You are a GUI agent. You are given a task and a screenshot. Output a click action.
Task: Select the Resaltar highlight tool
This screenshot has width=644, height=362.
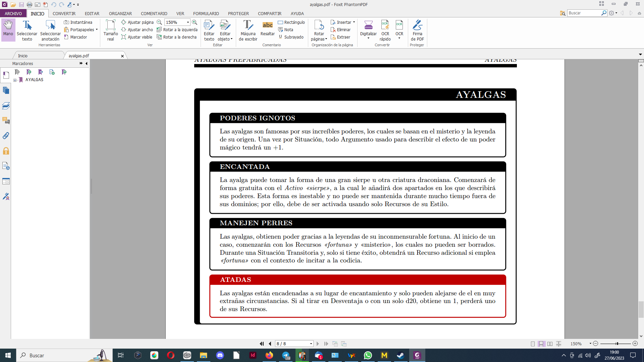(267, 28)
